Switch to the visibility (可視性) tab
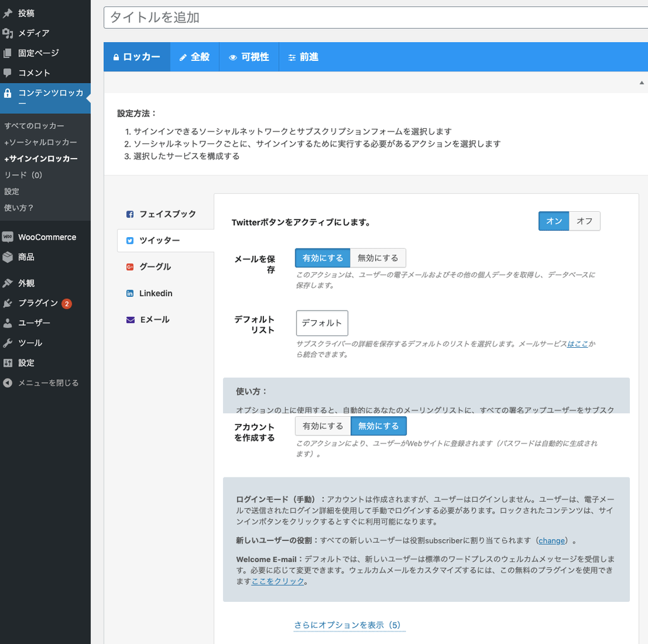 coord(249,57)
